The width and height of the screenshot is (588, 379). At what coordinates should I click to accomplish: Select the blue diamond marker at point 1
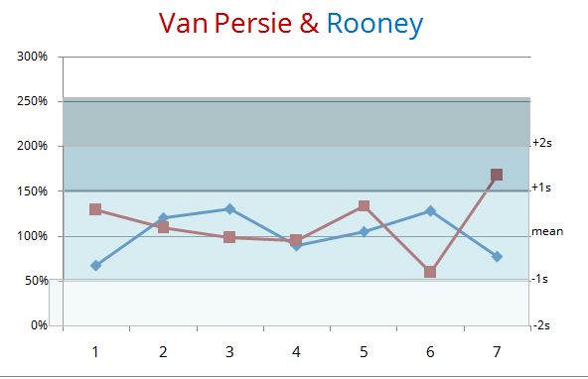(96, 266)
